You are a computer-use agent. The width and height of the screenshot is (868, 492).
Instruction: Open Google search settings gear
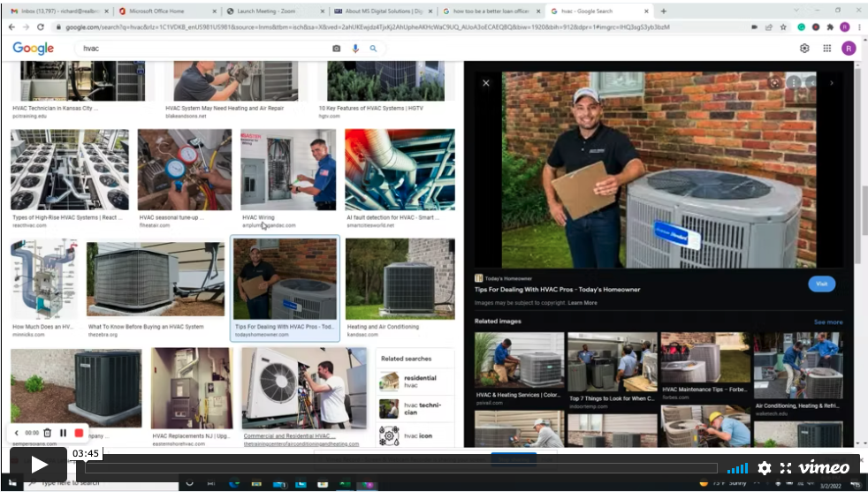[x=804, y=49]
